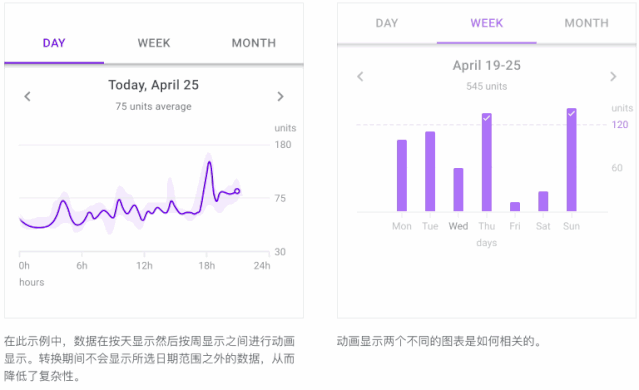
Task: Click the '6h' axis label
Action: coord(82,266)
